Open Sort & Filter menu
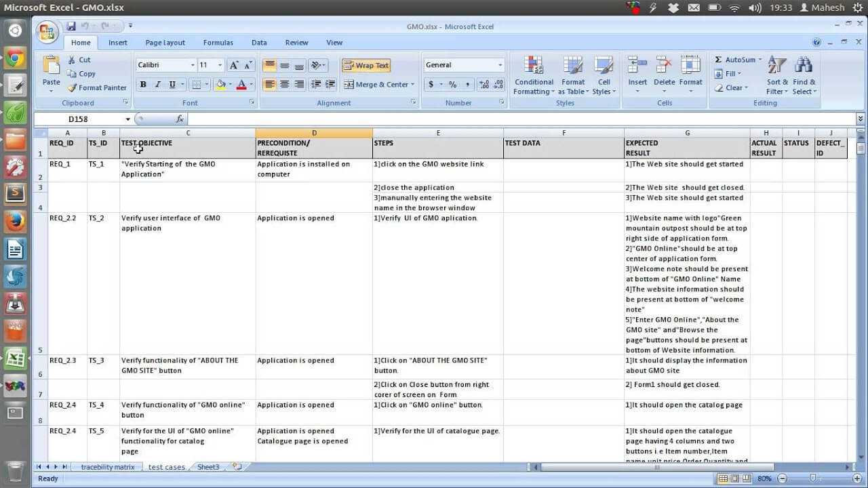Image resolution: width=868 pixels, height=488 pixels. [777, 75]
